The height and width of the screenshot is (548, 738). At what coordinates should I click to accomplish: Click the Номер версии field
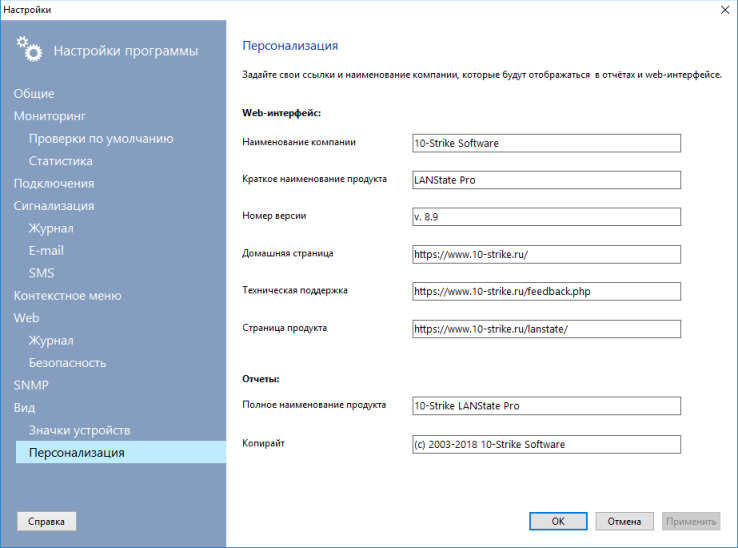click(546, 217)
